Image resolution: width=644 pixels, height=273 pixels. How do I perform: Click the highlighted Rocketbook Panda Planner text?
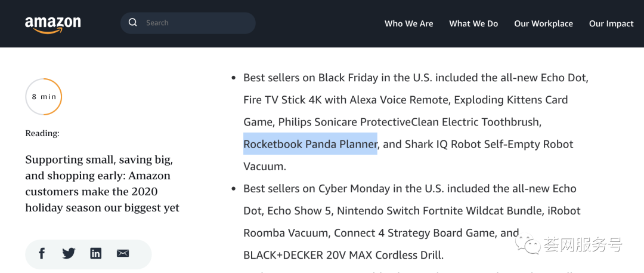click(x=310, y=144)
